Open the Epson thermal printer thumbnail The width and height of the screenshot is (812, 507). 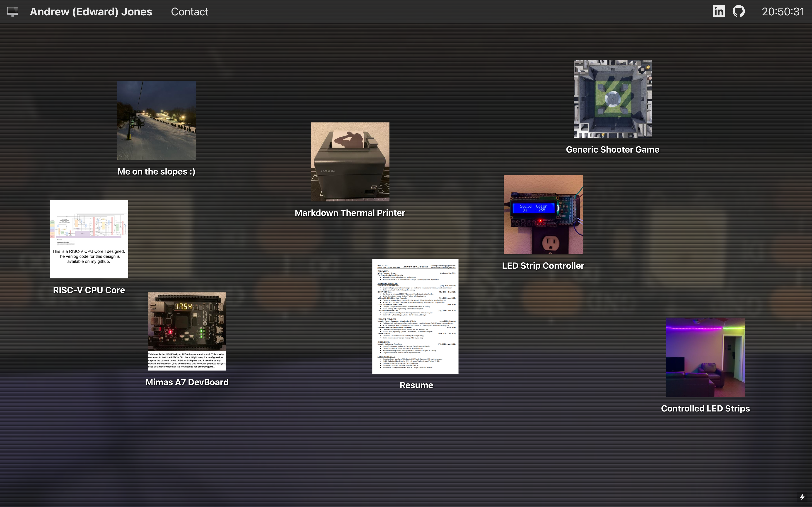(x=350, y=162)
